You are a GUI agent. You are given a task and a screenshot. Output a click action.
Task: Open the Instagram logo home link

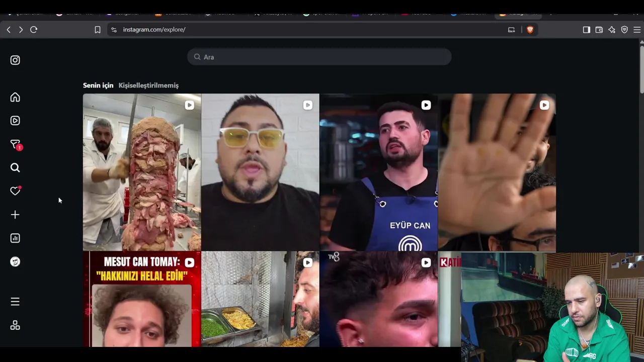click(x=15, y=60)
